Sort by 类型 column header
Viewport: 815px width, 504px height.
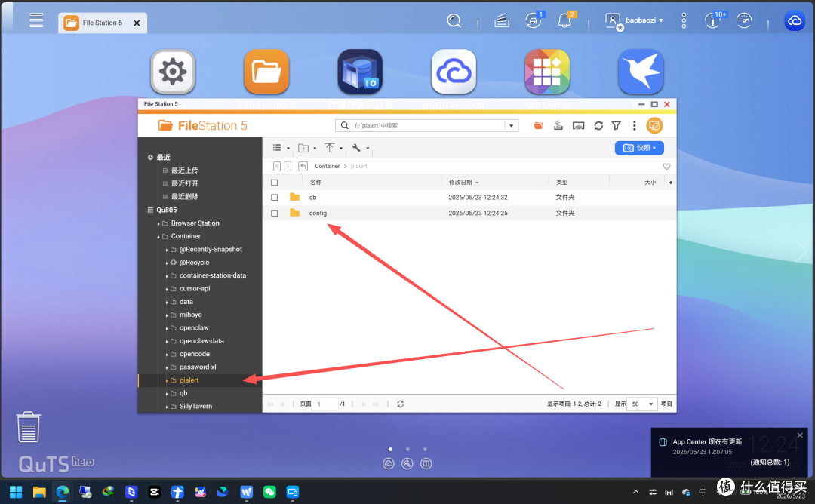pyautogui.click(x=562, y=183)
